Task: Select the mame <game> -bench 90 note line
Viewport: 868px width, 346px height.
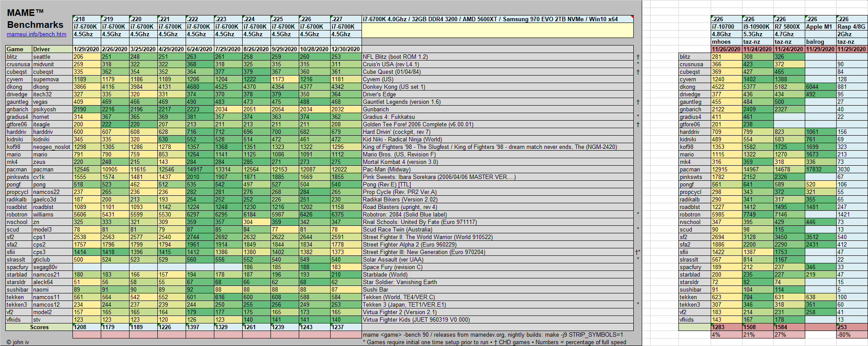Action: pos(493,335)
